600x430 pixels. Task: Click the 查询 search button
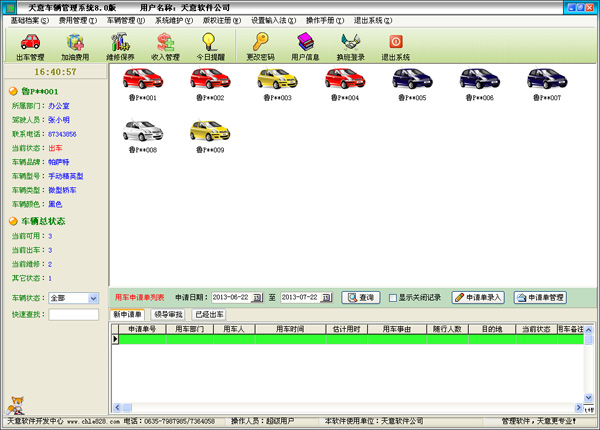click(361, 297)
